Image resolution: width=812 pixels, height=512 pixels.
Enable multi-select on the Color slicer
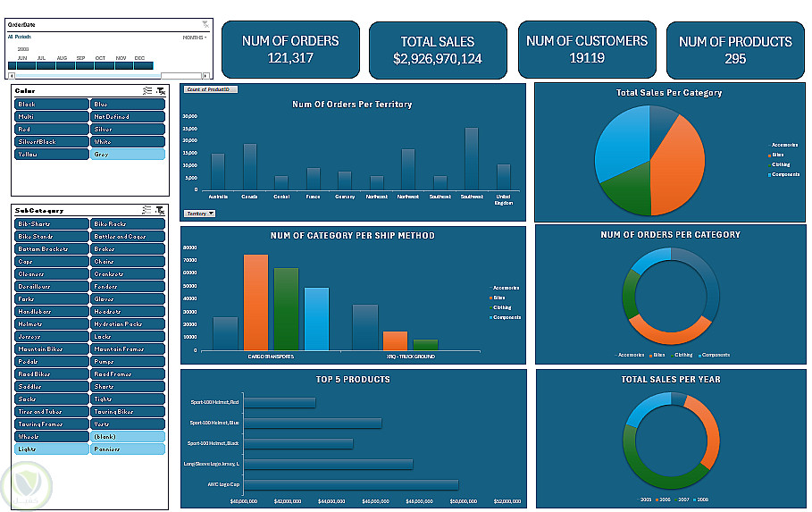point(147,90)
